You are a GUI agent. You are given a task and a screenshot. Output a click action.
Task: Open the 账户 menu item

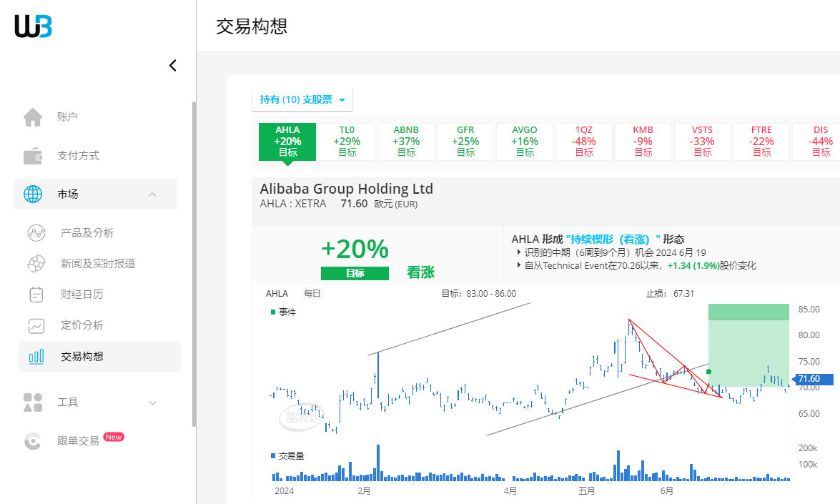(67, 117)
